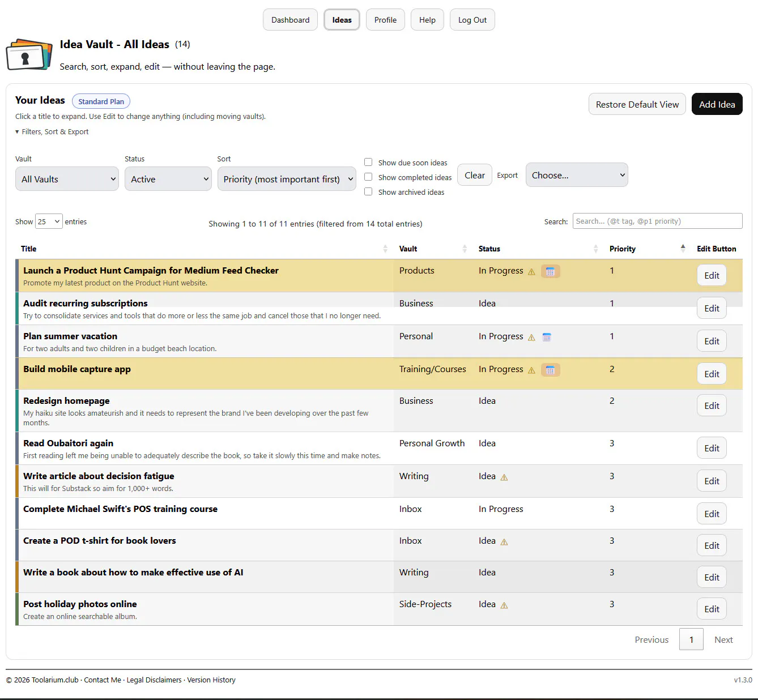Click the Clear filters button
The width and height of the screenshot is (758, 700).
coord(475,175)
